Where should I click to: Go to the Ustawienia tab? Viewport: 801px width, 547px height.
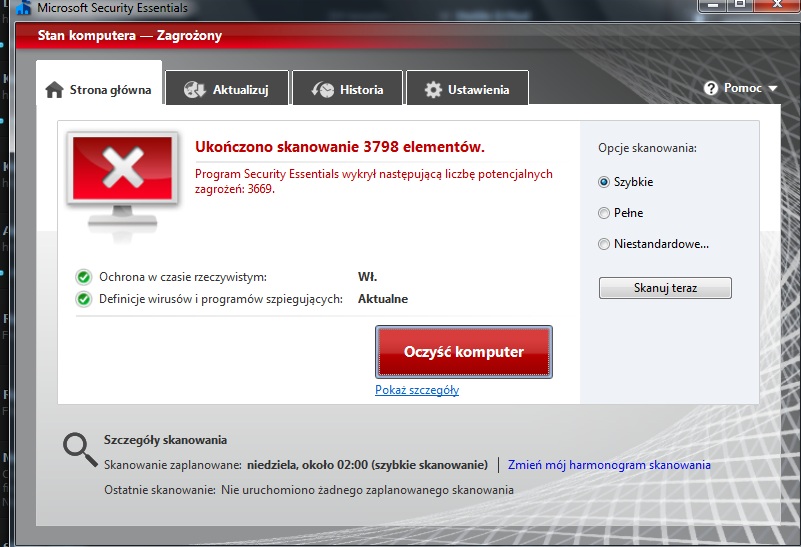pyautogui.click(x=467, y=88)
